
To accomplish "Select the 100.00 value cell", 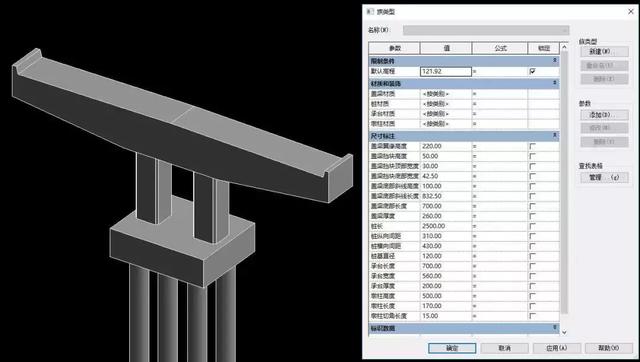I will 446,186.
